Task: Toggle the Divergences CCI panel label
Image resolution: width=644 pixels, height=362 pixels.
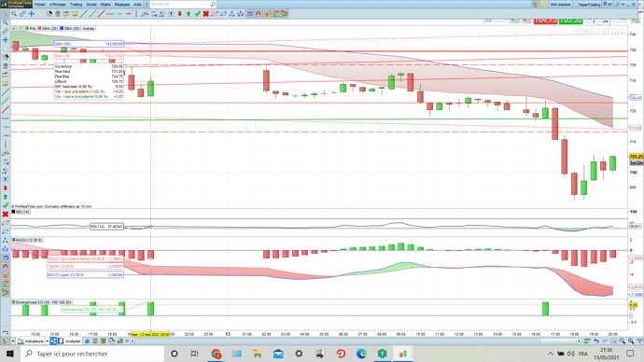Action: point(41,302)
